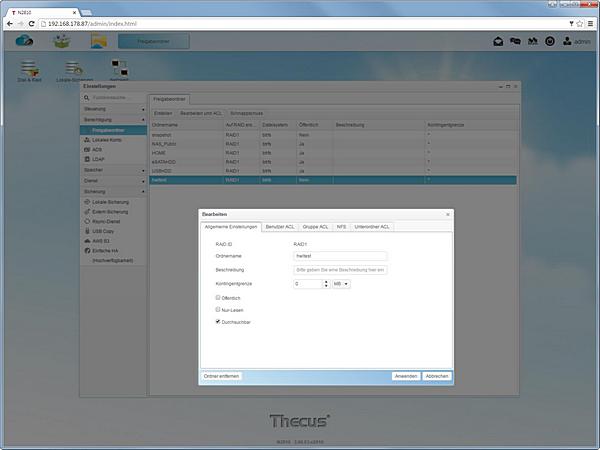Viewport: 600px width, 450px height.
Task: Expand the Steuerung sidebar section
Action: 113,109
